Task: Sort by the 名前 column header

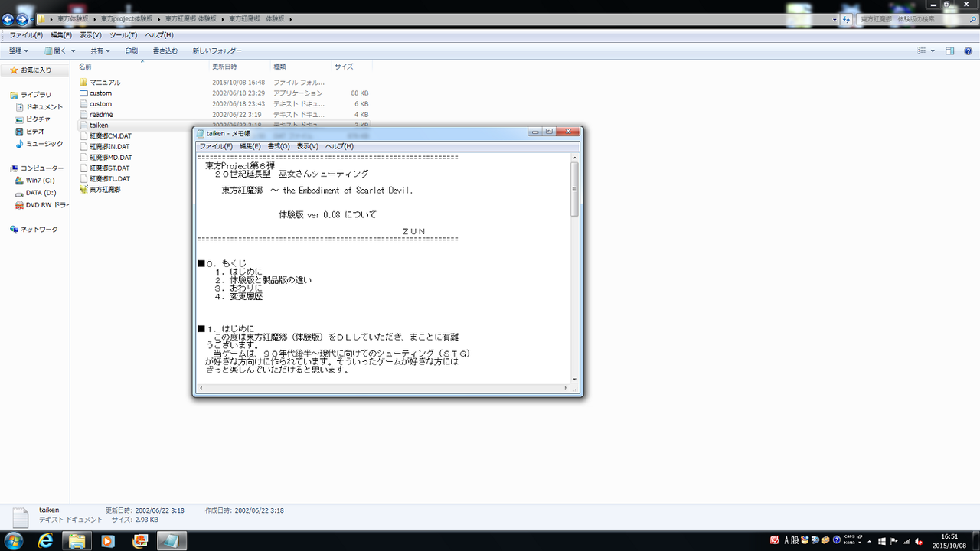Action: pyautogui.click(x=85, y=67)
